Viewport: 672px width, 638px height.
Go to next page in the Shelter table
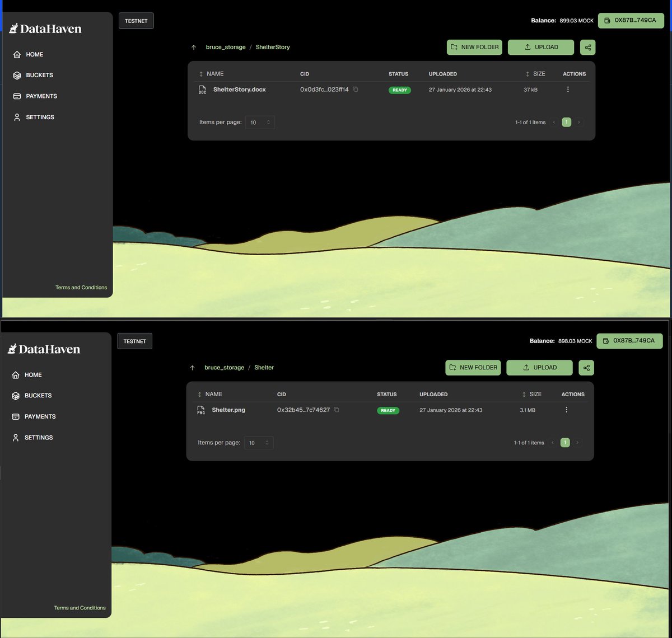coord(577,443)
